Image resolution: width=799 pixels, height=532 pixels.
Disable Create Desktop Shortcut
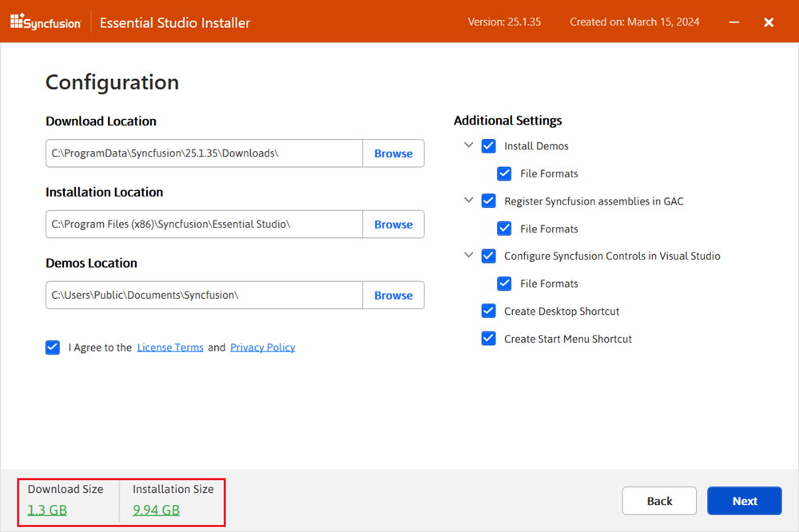pyautogui.click(x=488, y=311)
